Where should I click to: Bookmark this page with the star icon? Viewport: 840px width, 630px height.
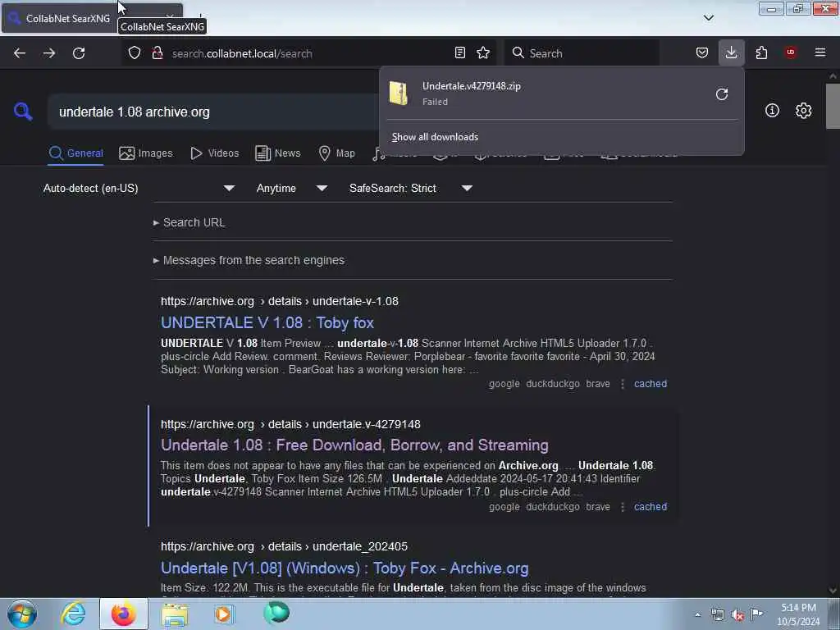[x=483, y=52]
